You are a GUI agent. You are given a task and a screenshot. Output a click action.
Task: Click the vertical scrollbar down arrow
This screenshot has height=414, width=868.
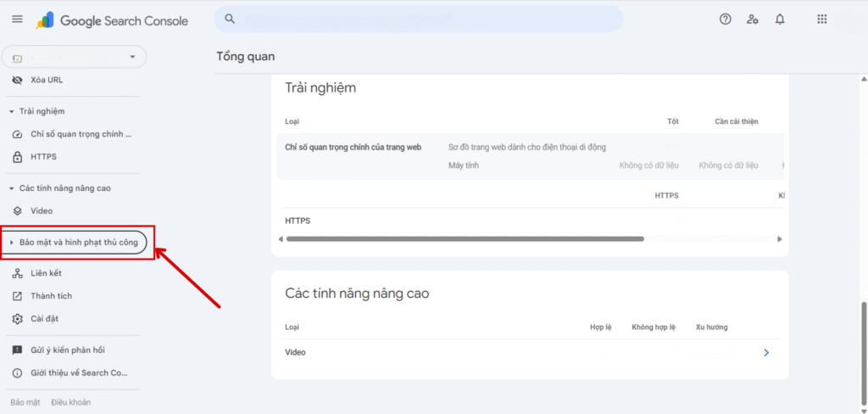[863, 410]
